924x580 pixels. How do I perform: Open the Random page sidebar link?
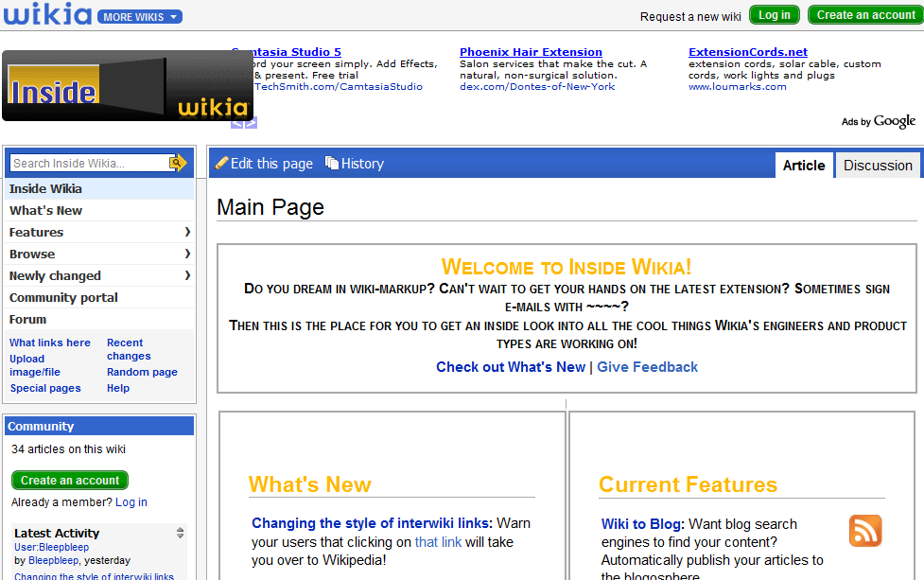pos(142,372)
